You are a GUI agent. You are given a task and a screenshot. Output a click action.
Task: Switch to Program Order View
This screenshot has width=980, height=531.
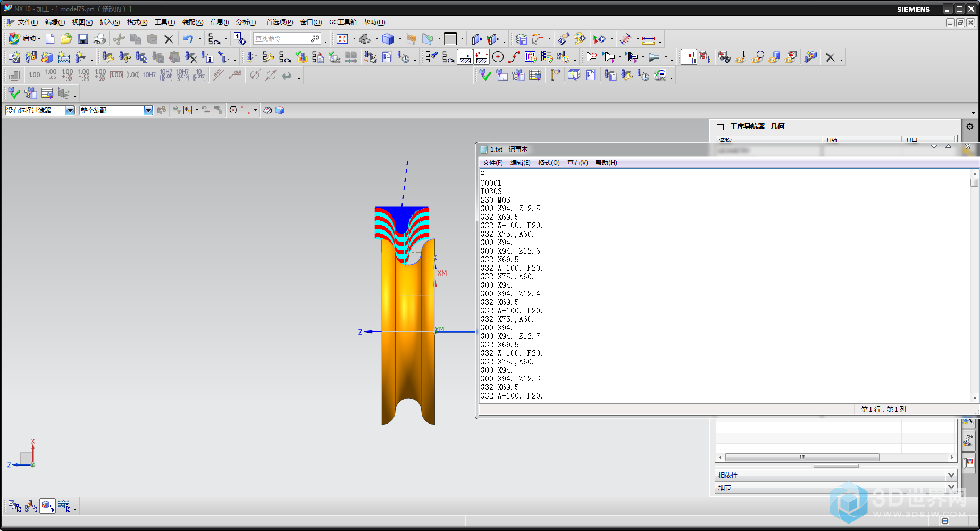click(x=14, y=506)
